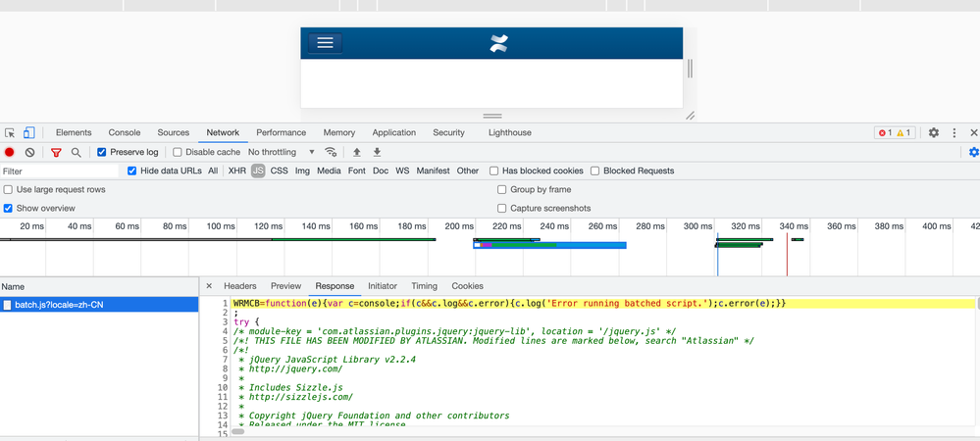Viewport: 980px width, 441px height.
Task: Filter requests by All types
Action: [x=213, y=171]
